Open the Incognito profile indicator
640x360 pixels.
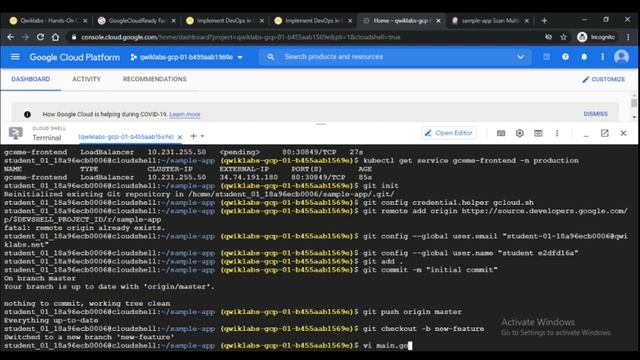click(596, 37)
